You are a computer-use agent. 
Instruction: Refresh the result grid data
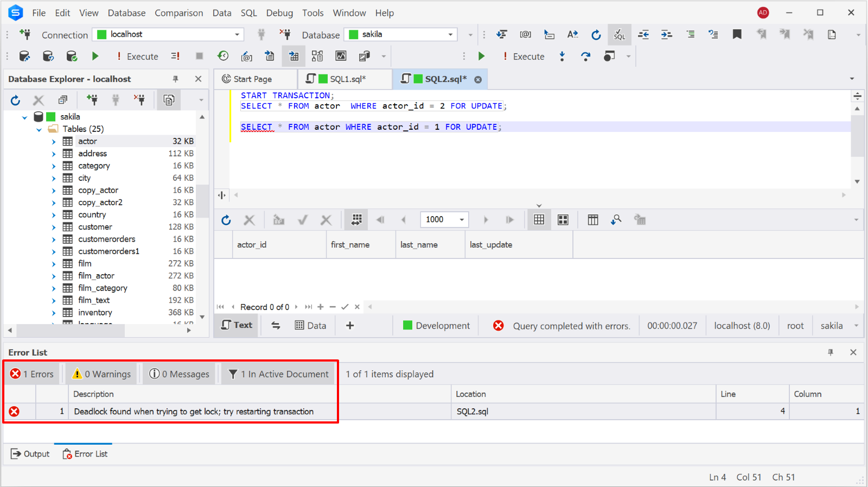226,220
